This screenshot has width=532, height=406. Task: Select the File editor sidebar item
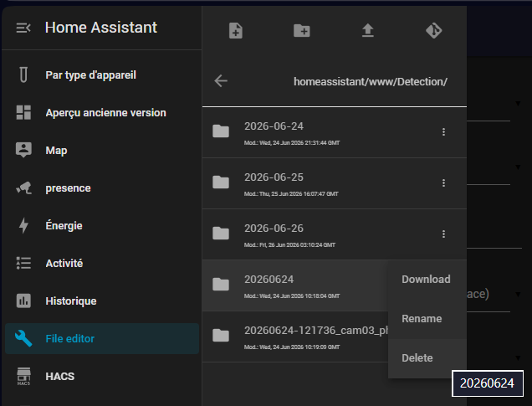click(102, 338)
